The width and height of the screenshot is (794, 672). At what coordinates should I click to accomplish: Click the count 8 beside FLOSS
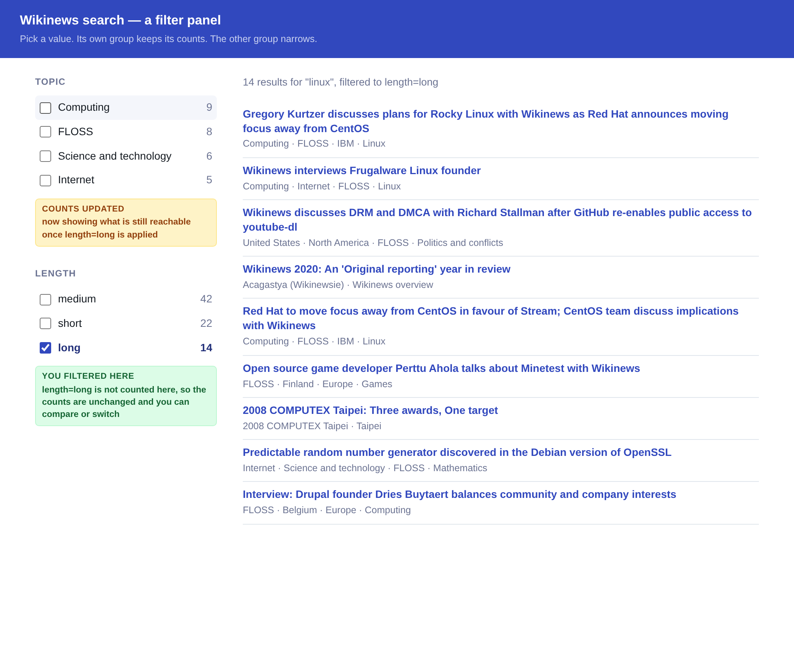pyautogui.click(x=209, y=132)
